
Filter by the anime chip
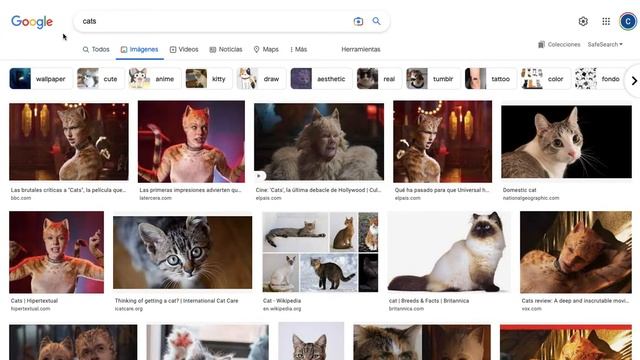pos(154,79)
